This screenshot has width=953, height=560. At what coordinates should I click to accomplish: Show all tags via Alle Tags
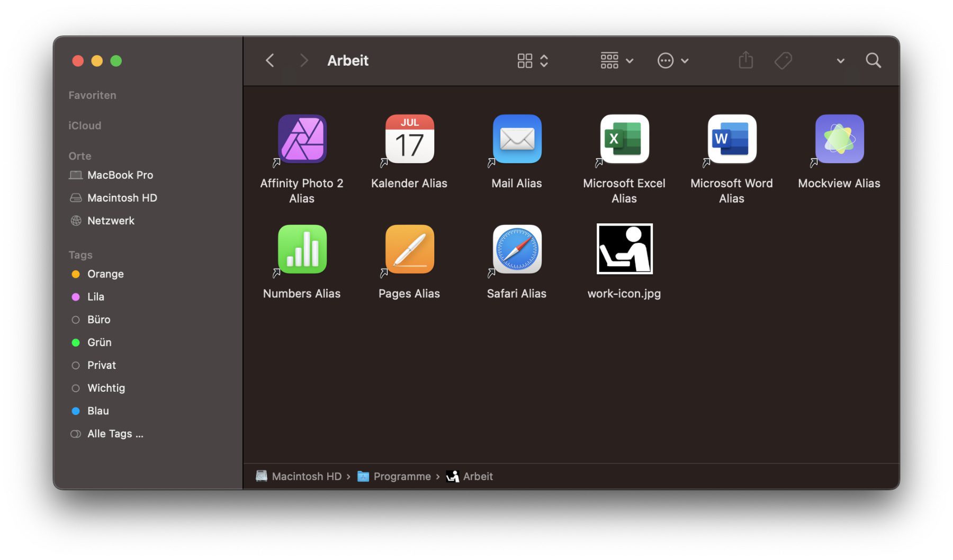click(x=115, y=434)
